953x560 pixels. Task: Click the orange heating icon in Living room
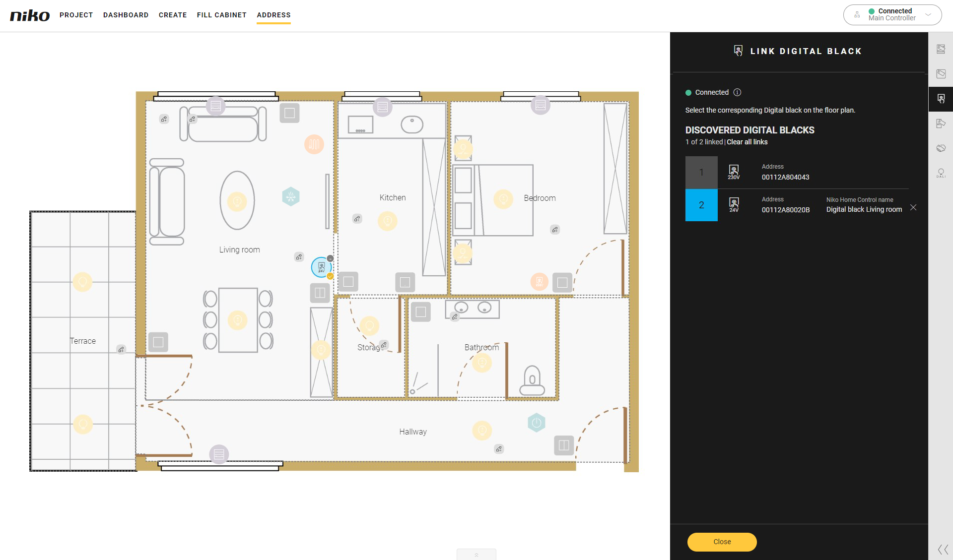(x=314, y=144)
